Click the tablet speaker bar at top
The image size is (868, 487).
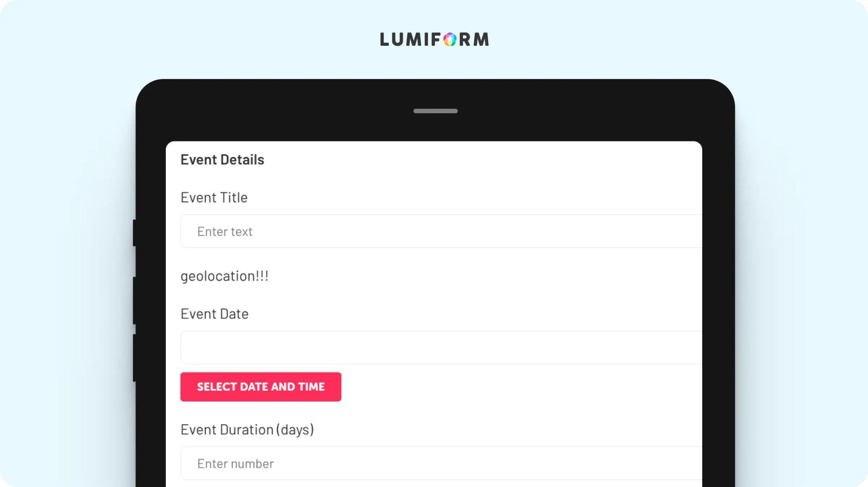[435, 111]
